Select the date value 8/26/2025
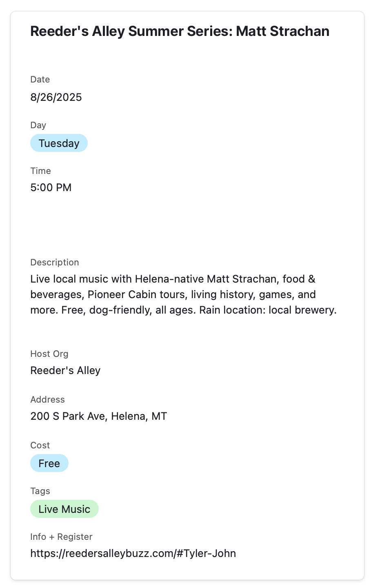 click(x=56, y=97)
